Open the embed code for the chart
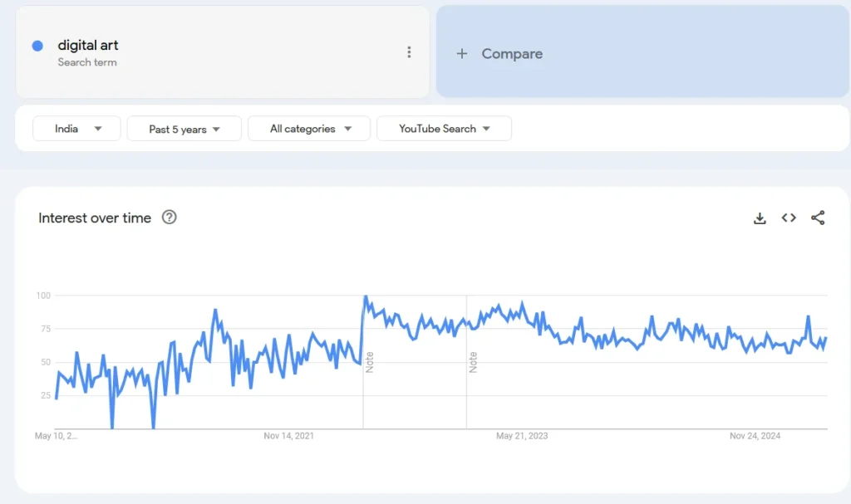The image size is (851, 504). pyautogui.click(x=788, y=218)
